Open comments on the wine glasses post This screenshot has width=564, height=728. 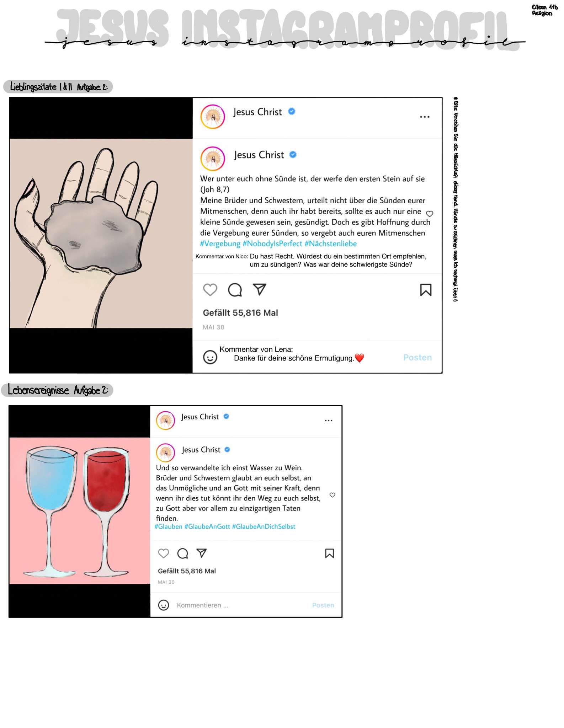coord(183,553)
